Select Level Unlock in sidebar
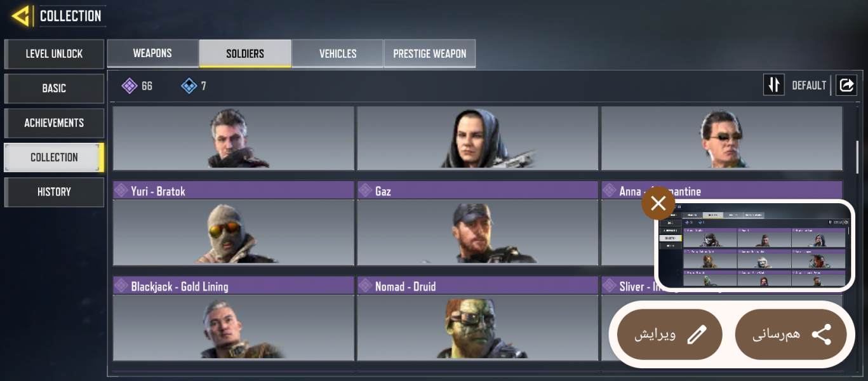Image resolution: width=868 pixels, height=381 pixels. click(x=54, y=54)
